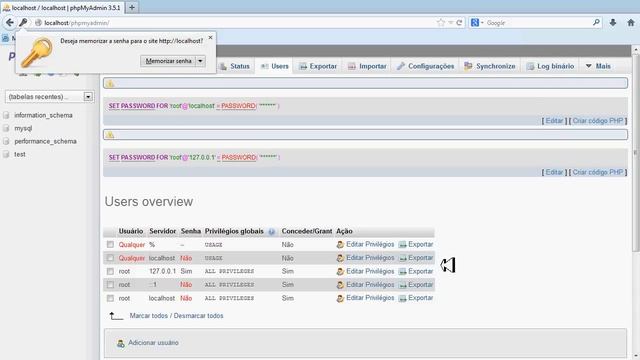Click the browser back arrow button
Screen dimensions: 640x360
[10, 23]
